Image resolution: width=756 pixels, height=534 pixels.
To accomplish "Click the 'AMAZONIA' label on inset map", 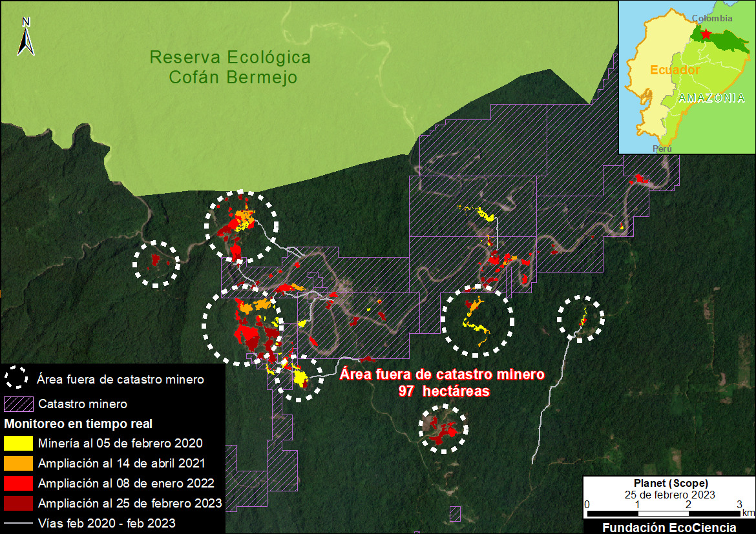I will tap(711, 98).
